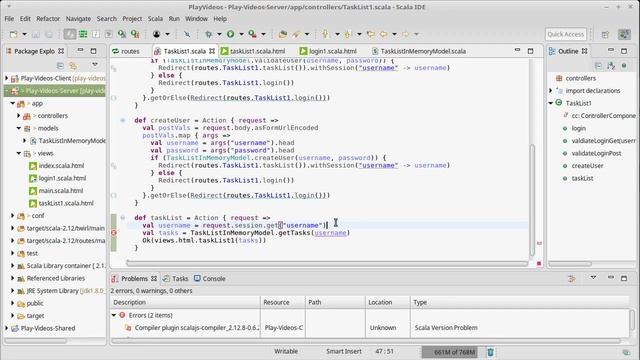Toggle the toolbar button left of the paired green icons
The height and width of the screenshot is (360, 640).
[109, 34]
